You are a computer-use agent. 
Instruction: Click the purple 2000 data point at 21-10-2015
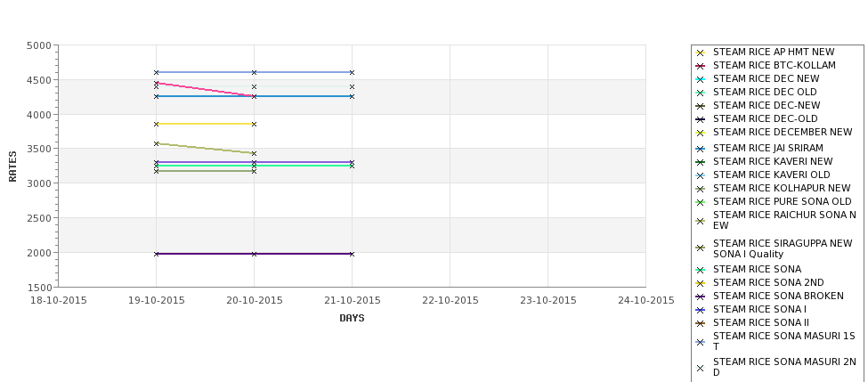click(352, 254)
